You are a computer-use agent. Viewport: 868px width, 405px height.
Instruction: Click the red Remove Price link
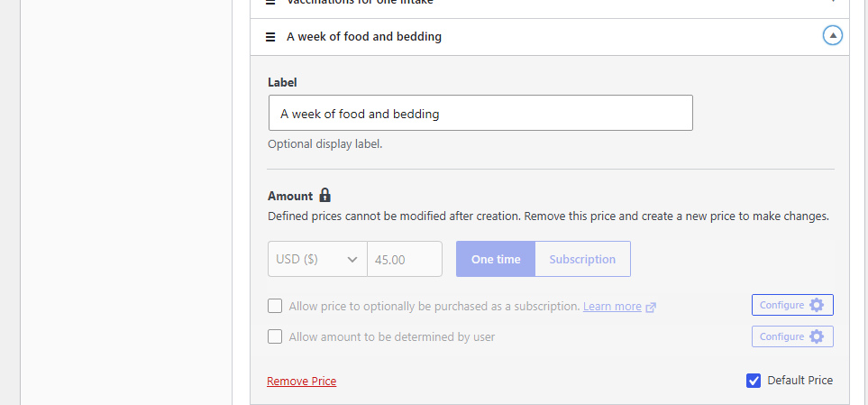pyautogui.click(x=301, y=382)
